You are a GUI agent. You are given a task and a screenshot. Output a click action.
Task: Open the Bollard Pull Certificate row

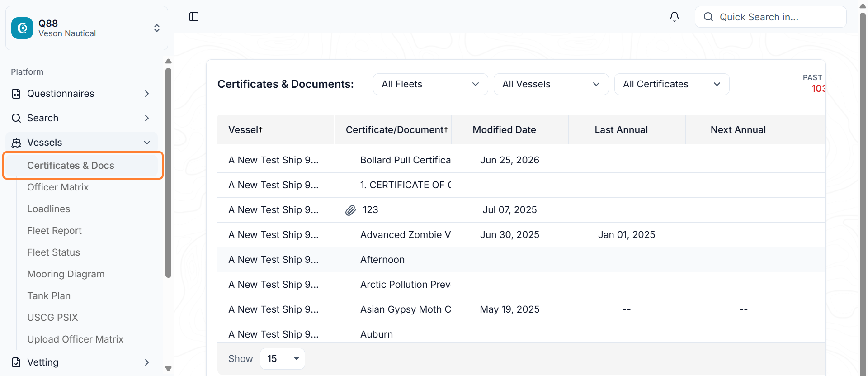521,160
